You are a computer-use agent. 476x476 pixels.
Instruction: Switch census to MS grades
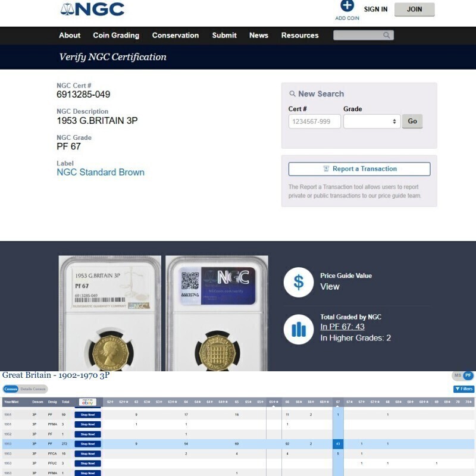458,375
